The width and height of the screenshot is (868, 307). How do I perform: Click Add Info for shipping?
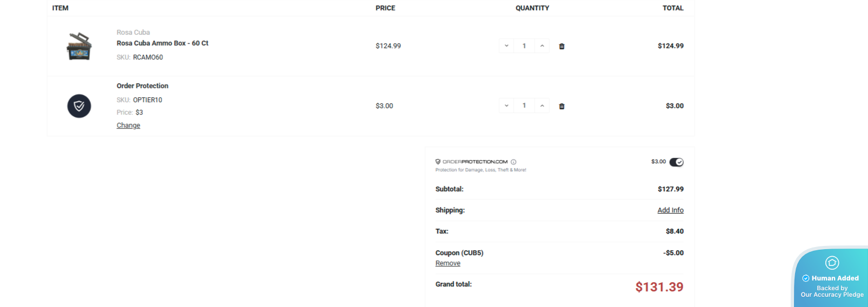(670, 210)
